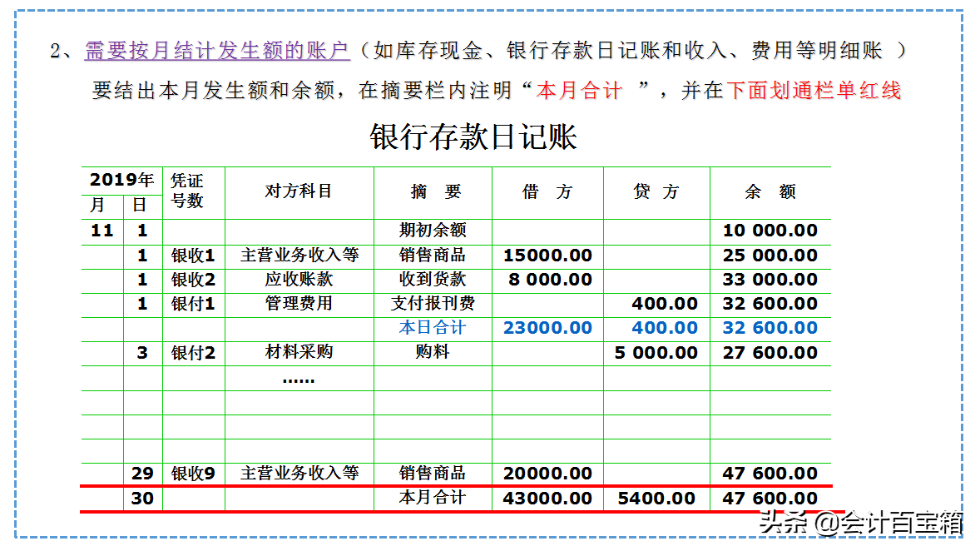Select the voucher cell 银收9
The height and width of the screenshot is (551, 980).
point(194,473)
